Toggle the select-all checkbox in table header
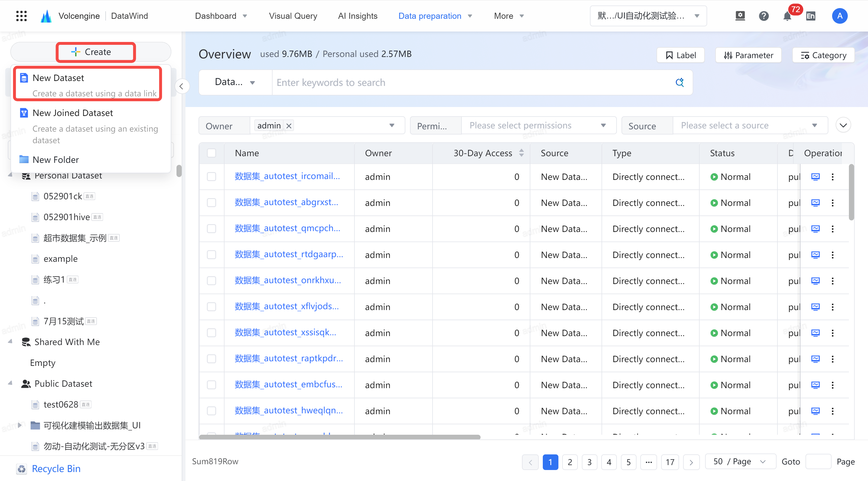This screenshot has height=481, width=868. coord(211,153)
